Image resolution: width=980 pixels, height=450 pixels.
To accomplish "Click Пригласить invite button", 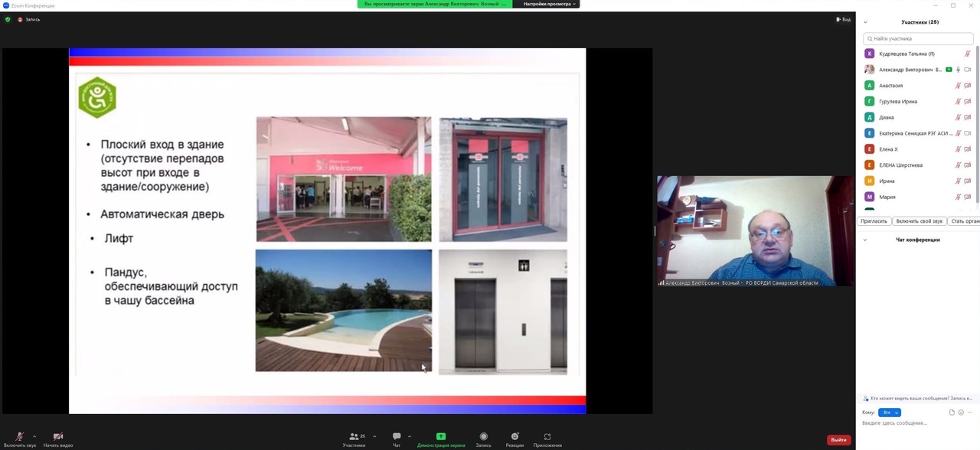I will point(874,221).
